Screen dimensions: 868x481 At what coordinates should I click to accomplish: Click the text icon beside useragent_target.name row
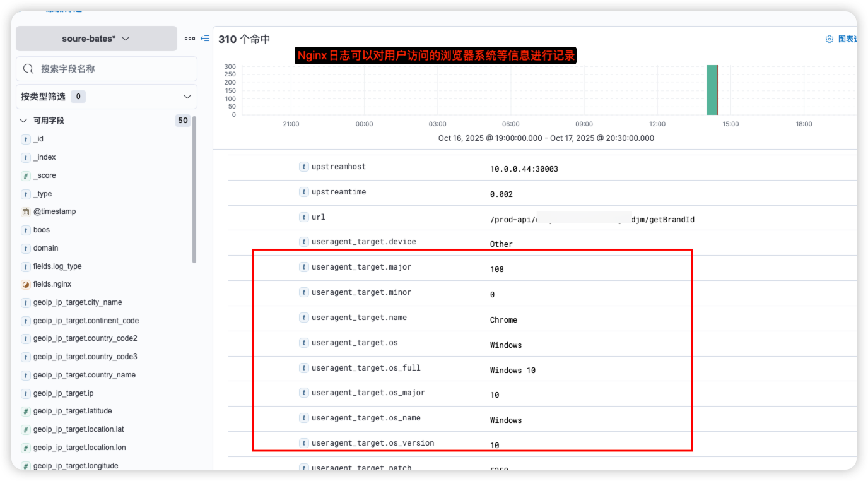304,318
